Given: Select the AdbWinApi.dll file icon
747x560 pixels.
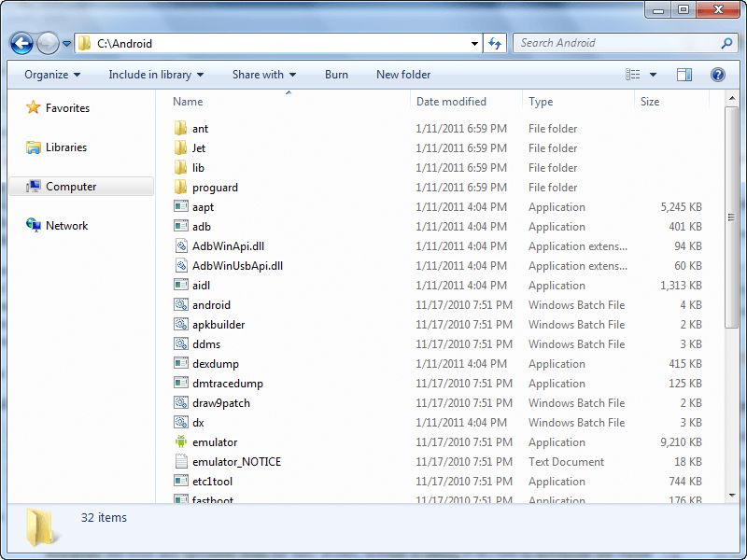Looking at the screenshot, I should [181, 246].
